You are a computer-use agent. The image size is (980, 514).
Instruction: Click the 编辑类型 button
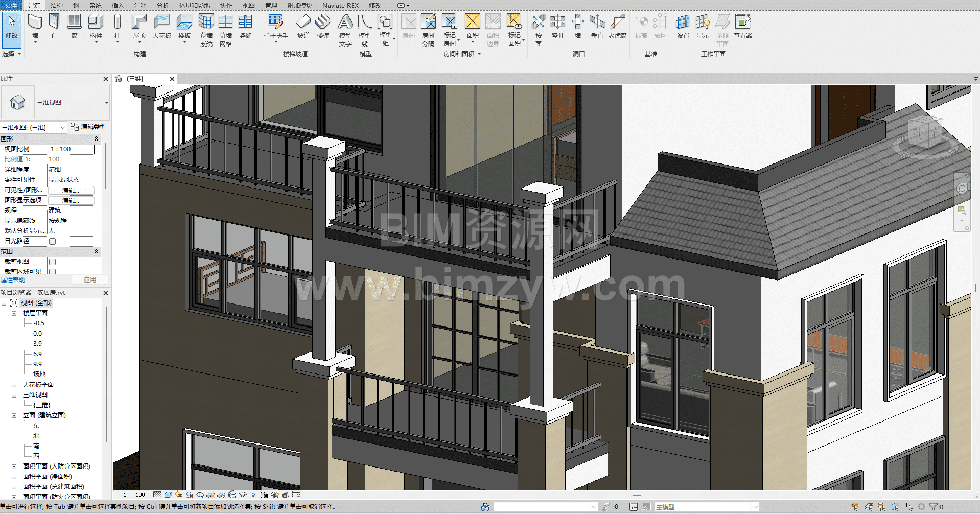pos(88,127)
